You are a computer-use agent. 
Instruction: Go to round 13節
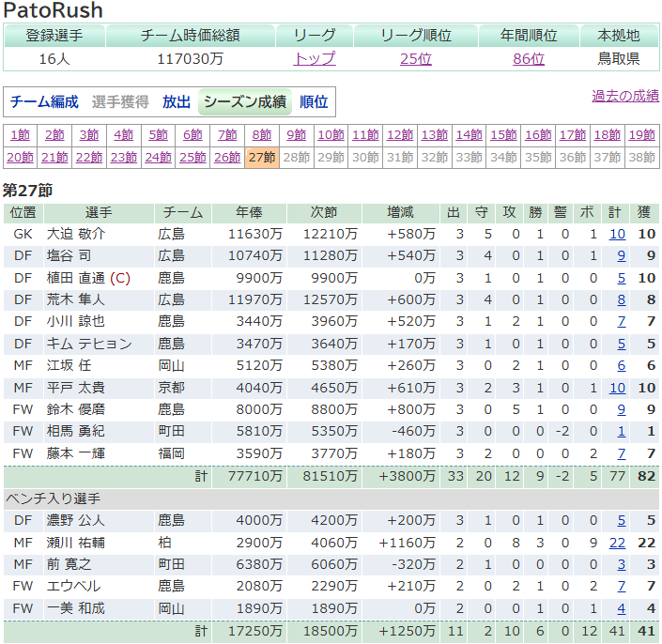(x=435, y=135)
